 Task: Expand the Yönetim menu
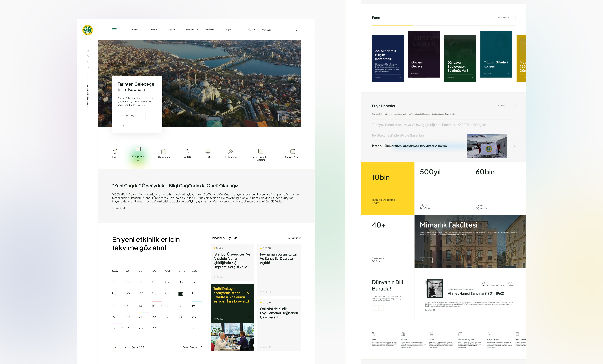[155, 30]
